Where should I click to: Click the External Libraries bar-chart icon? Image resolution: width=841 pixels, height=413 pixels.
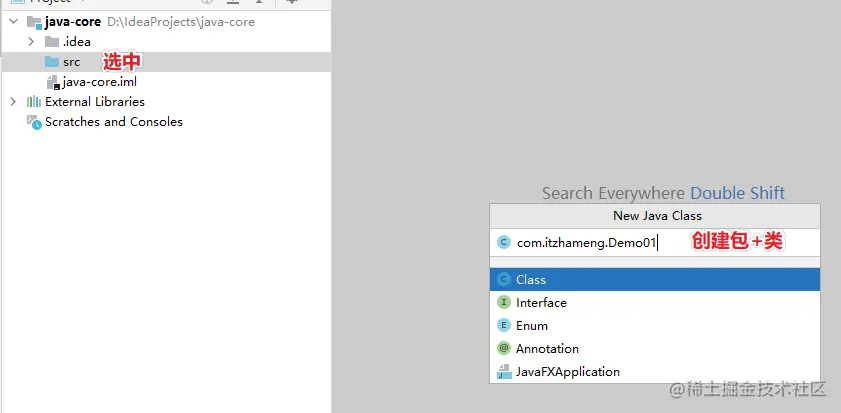point(34,102)
